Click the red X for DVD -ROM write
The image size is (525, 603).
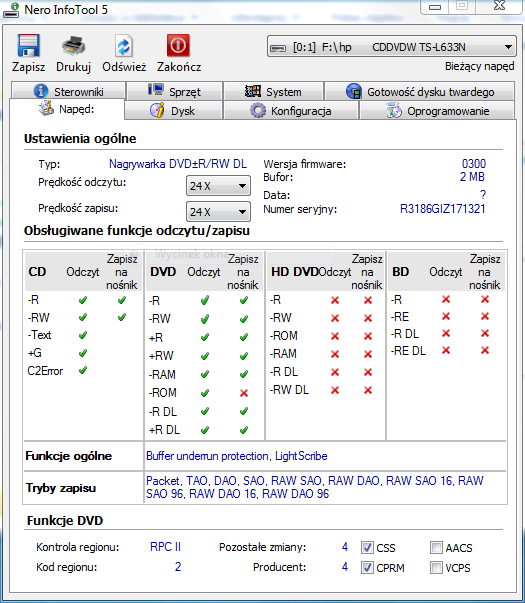[244, 393]
